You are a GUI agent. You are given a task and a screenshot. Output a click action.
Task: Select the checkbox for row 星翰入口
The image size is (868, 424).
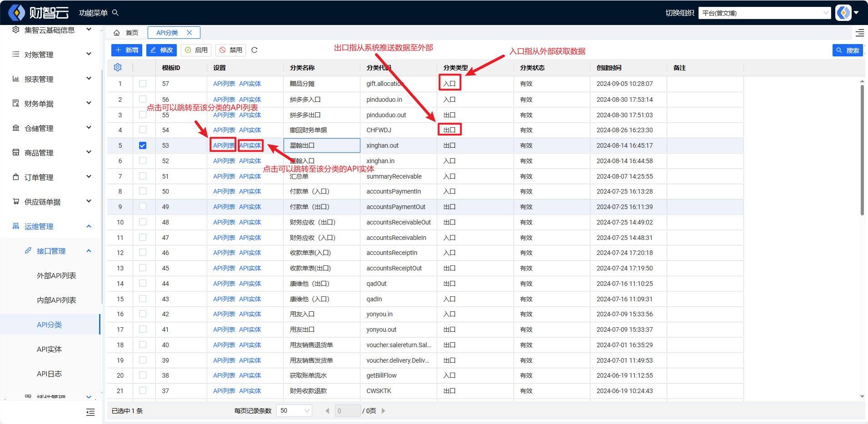(x=143, y=161)
